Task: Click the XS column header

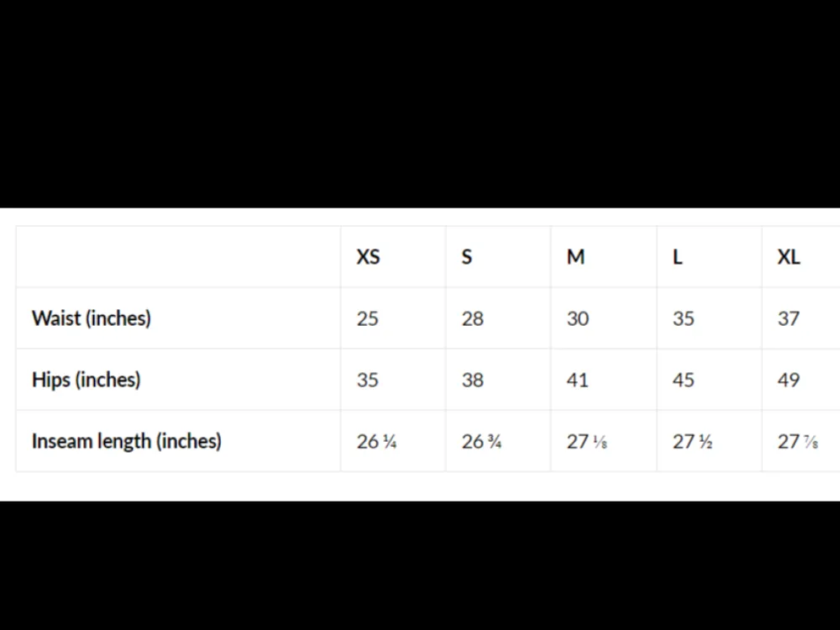Action: [x=368, y=257]
